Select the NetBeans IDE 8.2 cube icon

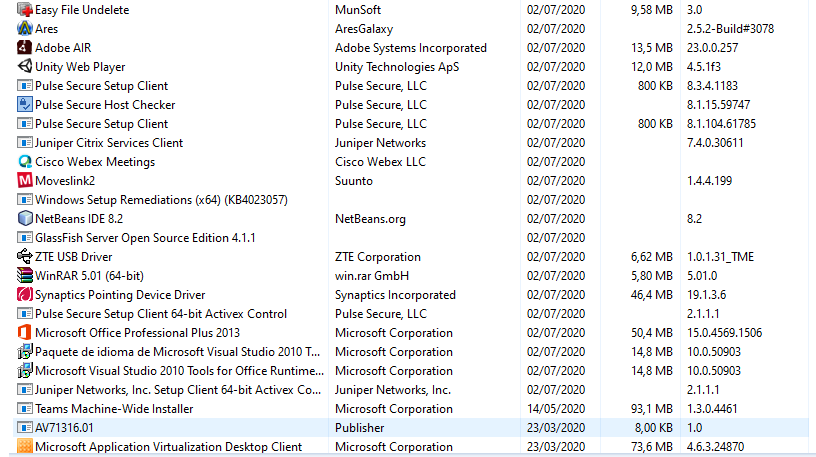pyautogui.click(x=24, y=219)
